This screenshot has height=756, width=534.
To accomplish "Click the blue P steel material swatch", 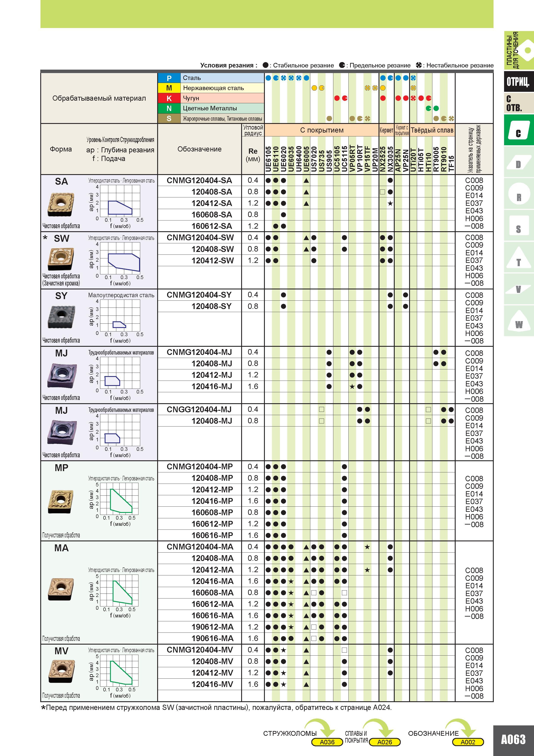I will coord(169,78).
